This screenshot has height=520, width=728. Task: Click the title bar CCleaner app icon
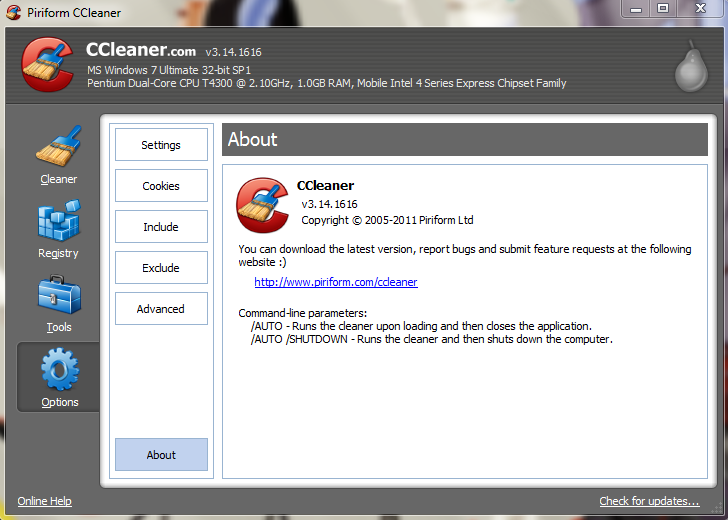click(x=13, y=12)
